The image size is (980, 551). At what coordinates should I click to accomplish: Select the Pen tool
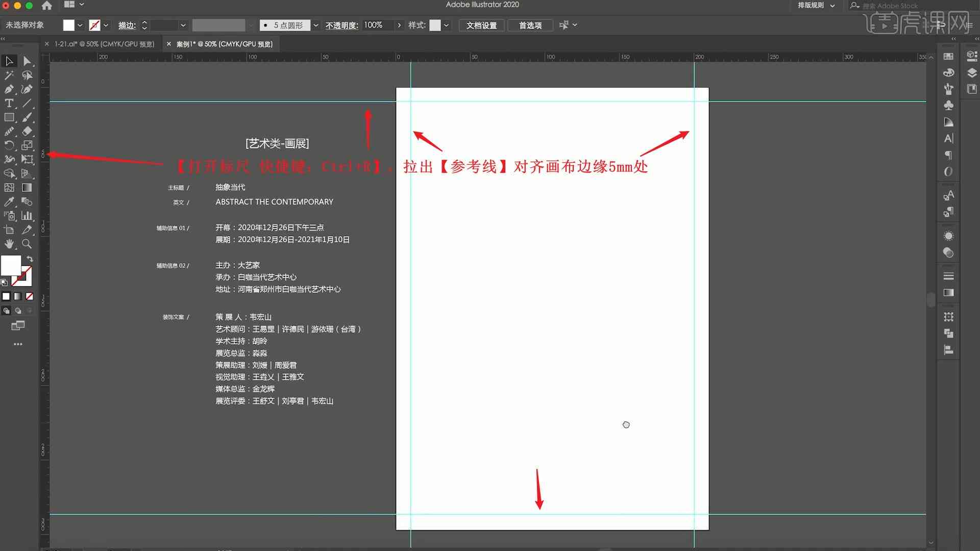[x=9, y=89]
